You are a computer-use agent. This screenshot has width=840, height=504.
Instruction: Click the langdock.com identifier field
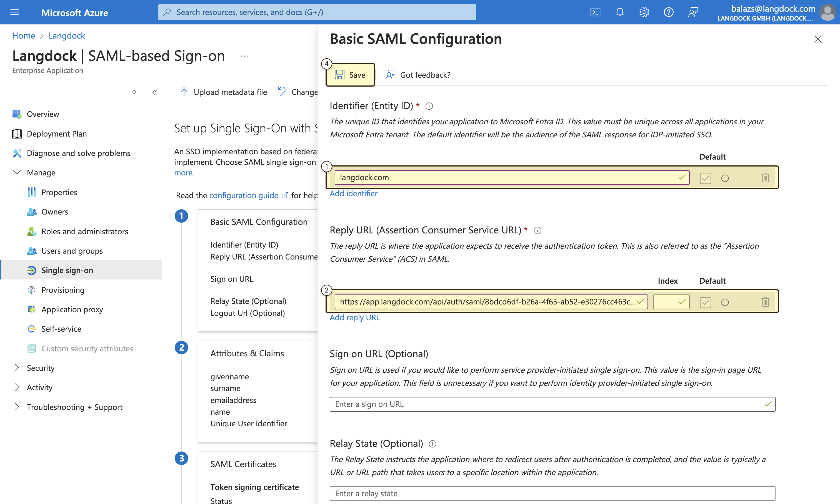point(512,178)
